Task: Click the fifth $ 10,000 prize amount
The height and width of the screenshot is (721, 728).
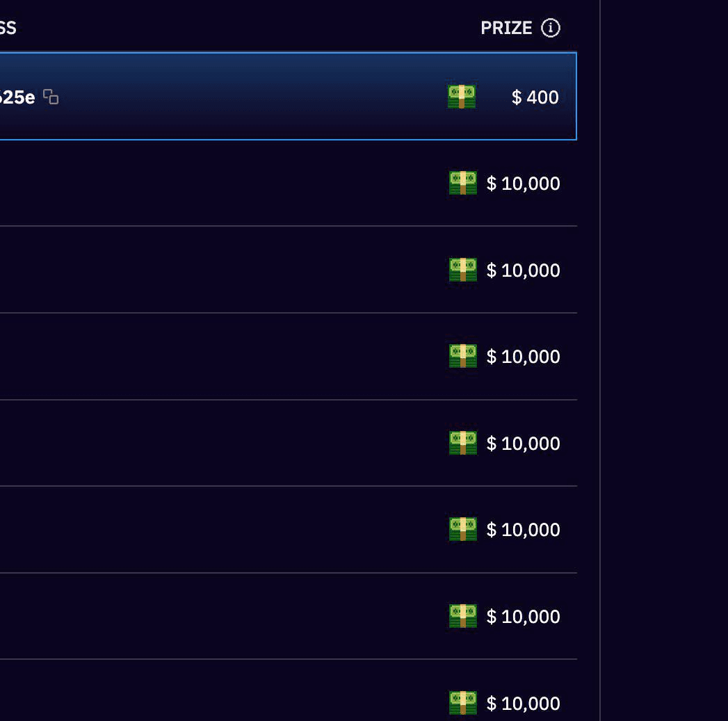Action: [x=523, y=530]
